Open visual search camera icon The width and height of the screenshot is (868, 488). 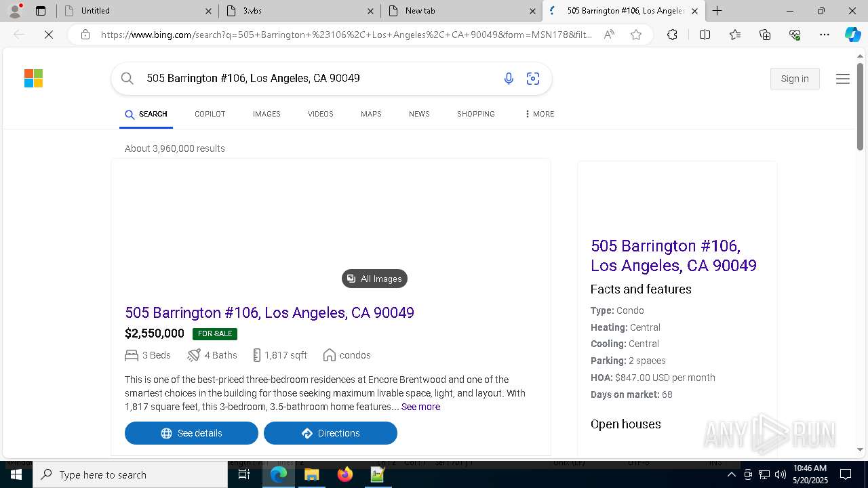click(x=533, y=79)
